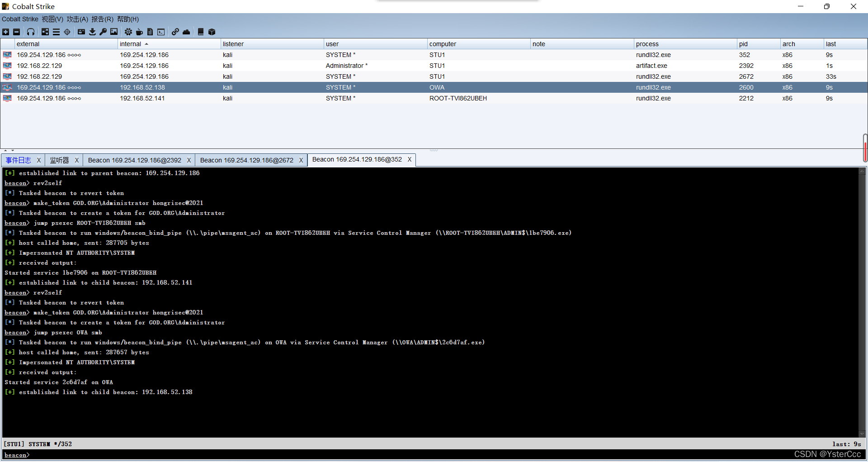The width and height of the screenshot is (868, 462).
Task: Switch to the 事件日志 tab
Action: pos(19,160)
